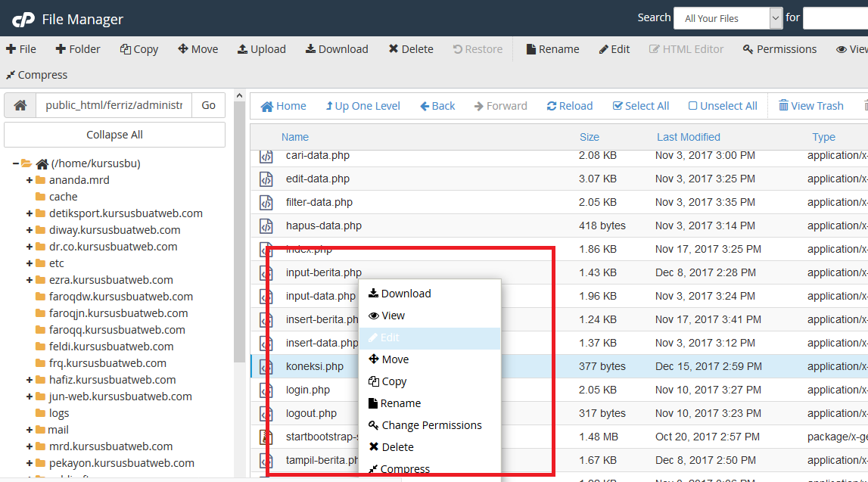
Task: Open Permissions from the top toolbar
Action: (779, 49)
